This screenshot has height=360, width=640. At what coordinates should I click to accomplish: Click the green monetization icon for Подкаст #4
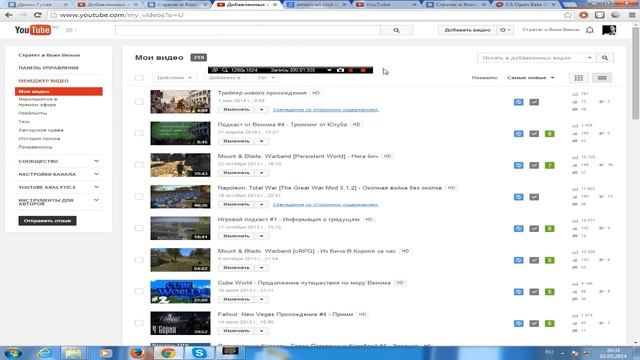pos(549,133)
